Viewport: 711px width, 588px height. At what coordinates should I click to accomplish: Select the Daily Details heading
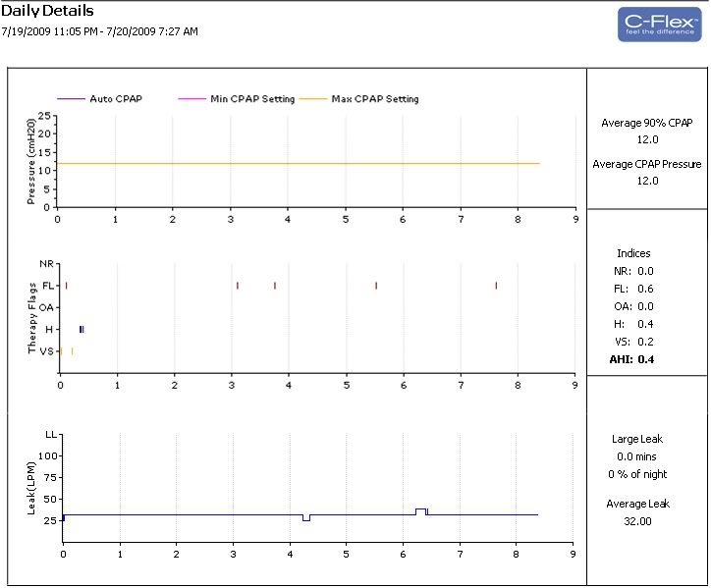(47, 11)
